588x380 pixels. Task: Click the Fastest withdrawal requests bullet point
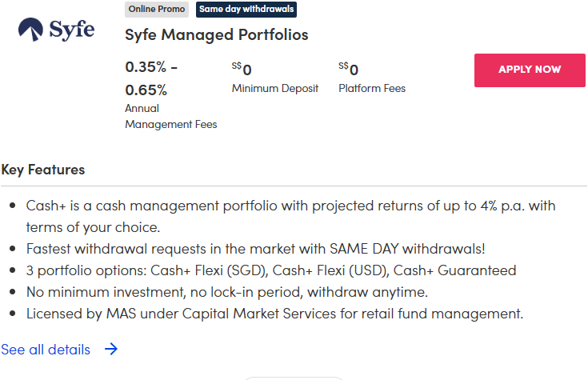tap(266, 249)
